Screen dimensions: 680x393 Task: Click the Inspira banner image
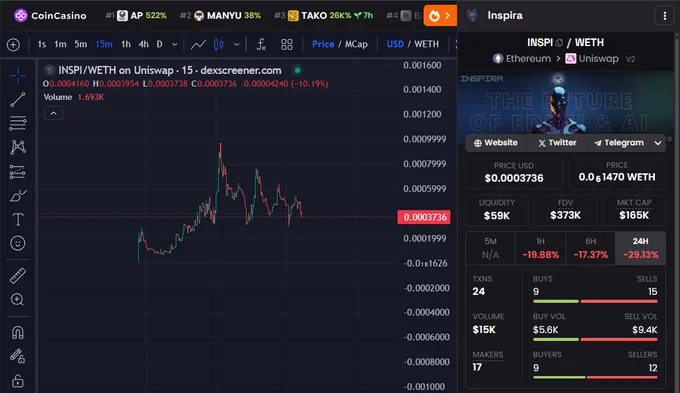point(566,102)
